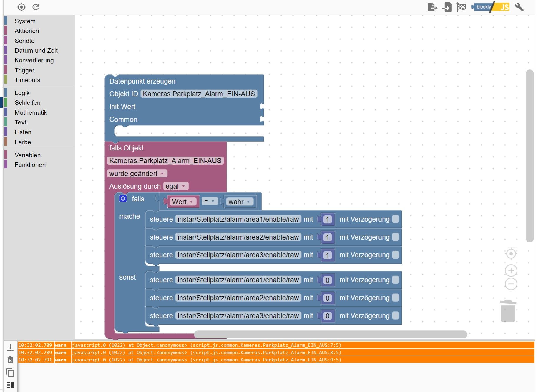Copy the log with copy icon

(x=10, y=373)
